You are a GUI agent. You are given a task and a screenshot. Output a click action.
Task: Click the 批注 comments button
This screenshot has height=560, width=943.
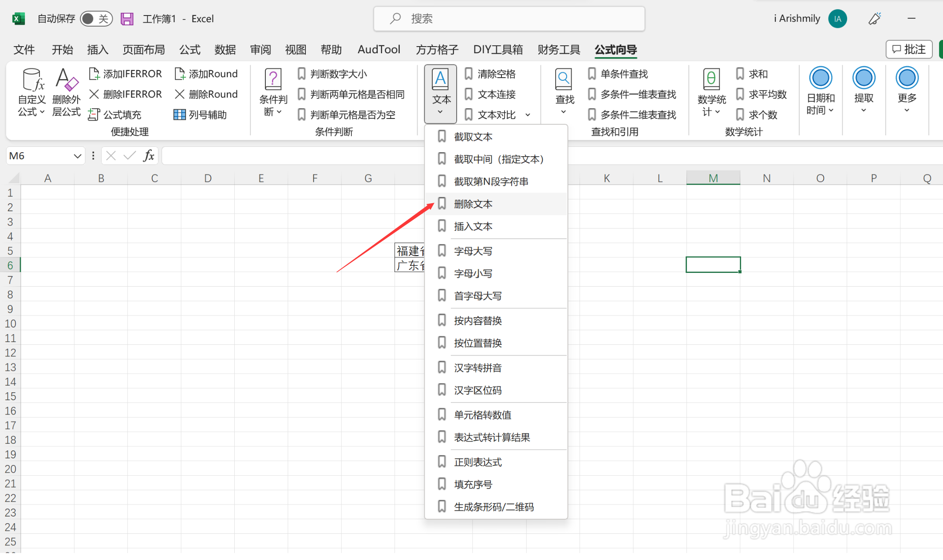point(909,49)
